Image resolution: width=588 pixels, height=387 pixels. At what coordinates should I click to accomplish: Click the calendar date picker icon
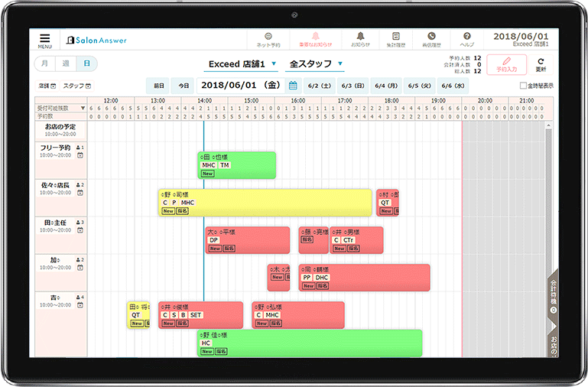pyautogui.click(x=292, y=86)
